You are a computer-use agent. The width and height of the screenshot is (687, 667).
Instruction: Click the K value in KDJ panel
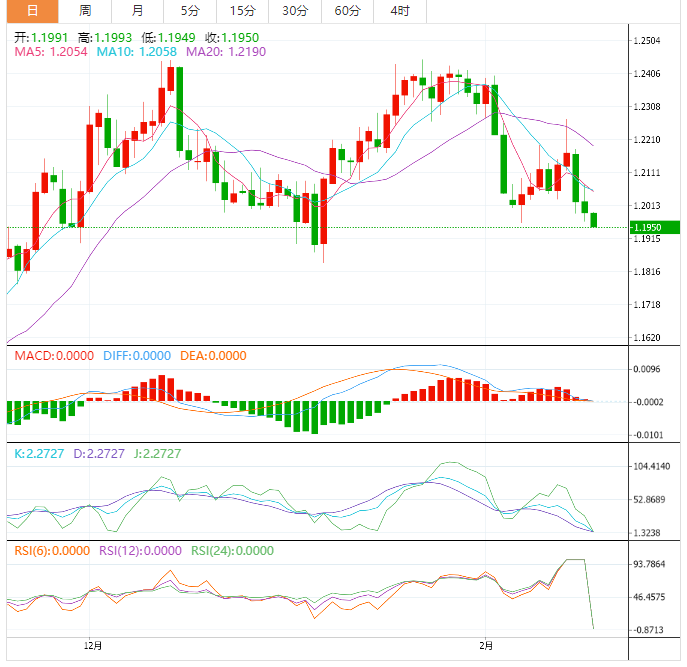click(x=40, y=453)
